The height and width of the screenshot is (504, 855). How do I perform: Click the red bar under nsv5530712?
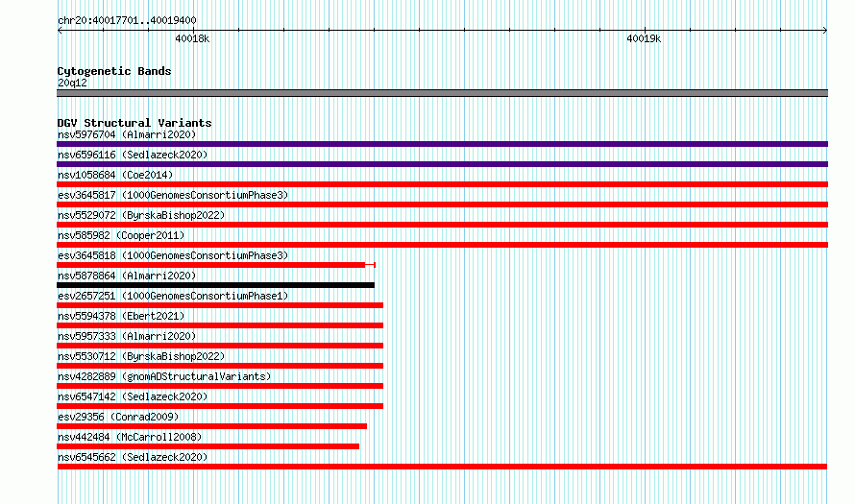(220, 366)
